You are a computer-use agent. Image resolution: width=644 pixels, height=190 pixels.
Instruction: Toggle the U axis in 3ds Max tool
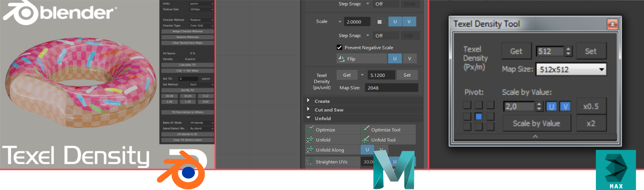click(x=551, y=107)
